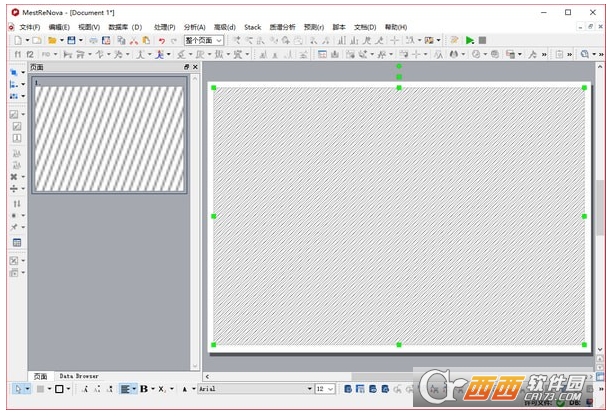
Task: Expand the Save dropdown arrow
Action: pos(81,40)
